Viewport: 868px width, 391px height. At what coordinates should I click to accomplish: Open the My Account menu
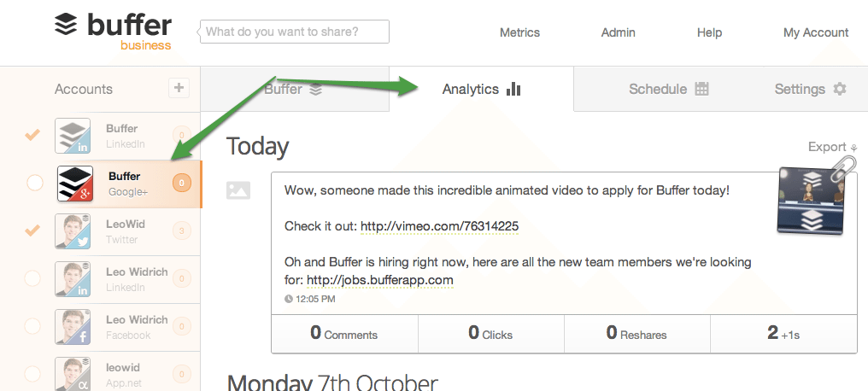click(x=815, y=32)
